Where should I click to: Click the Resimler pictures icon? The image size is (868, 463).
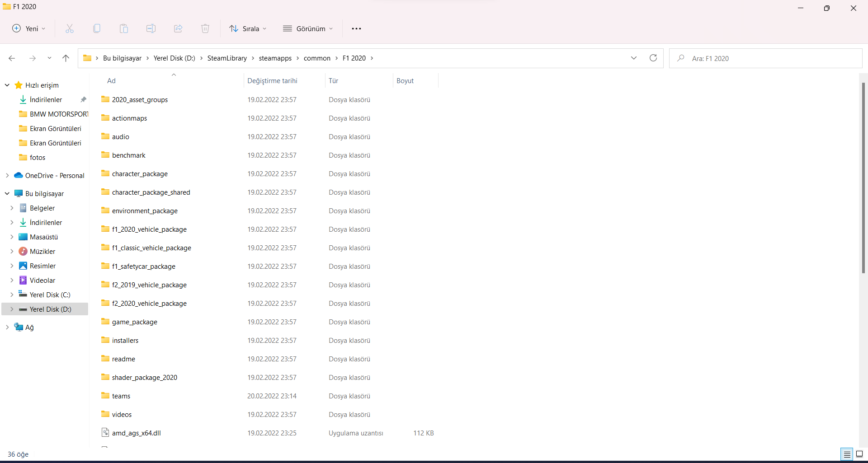23,266
